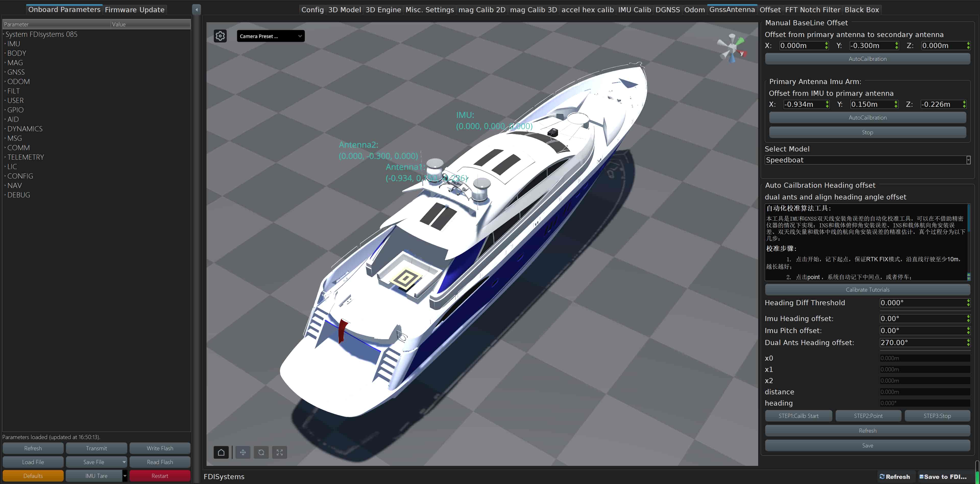Click the bottom bar Refresh icon button
The image size is (980, 484).
[x=894, y=476]
